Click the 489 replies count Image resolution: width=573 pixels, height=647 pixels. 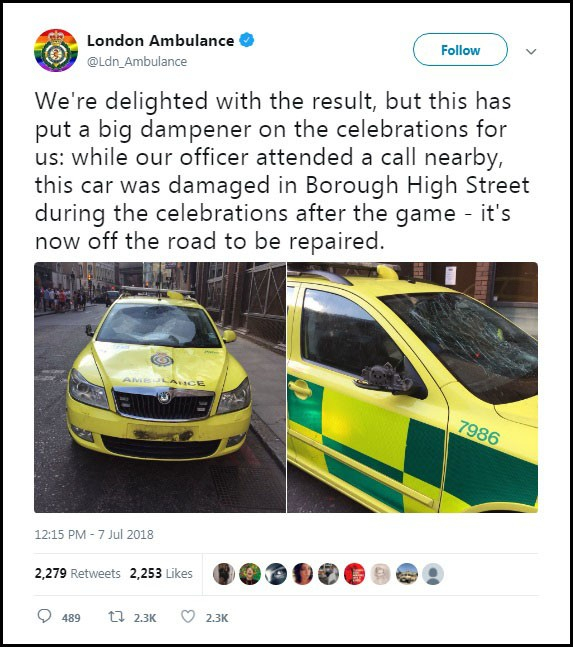(x=71, y=618)
